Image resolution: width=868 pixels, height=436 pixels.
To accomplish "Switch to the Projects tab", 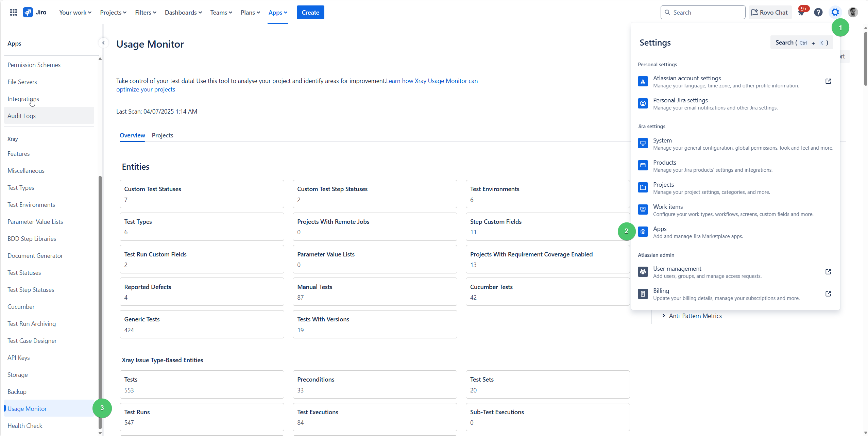I will [163, 135].
